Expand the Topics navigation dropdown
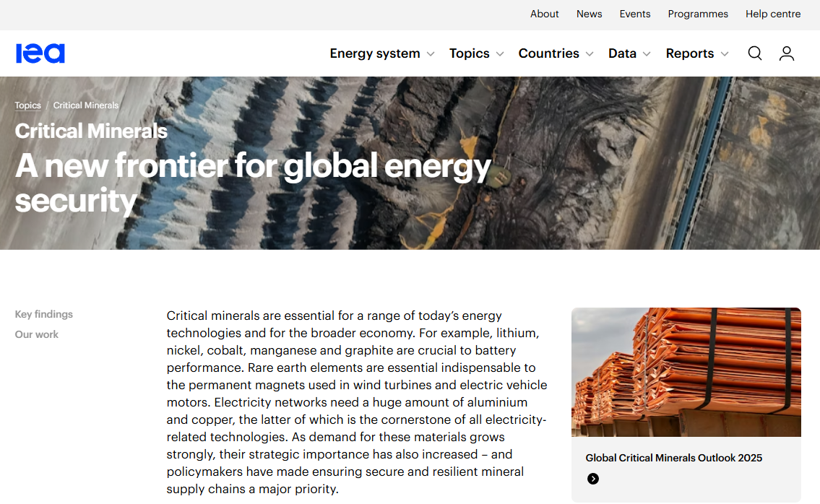This screenshot has height=504, width=820. click(x=476, y=53)
